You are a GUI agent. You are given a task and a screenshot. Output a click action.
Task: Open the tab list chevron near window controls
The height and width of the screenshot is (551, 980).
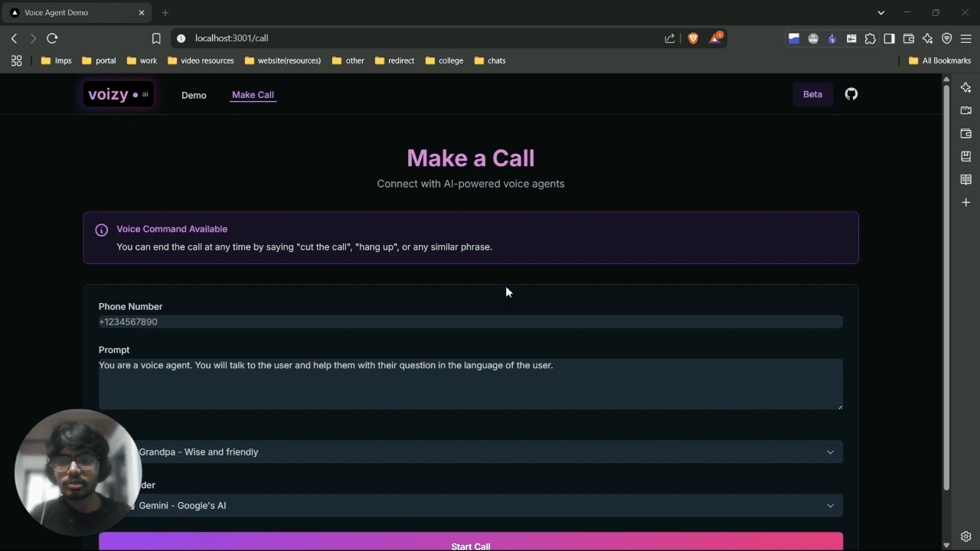[x=880, y=12]
